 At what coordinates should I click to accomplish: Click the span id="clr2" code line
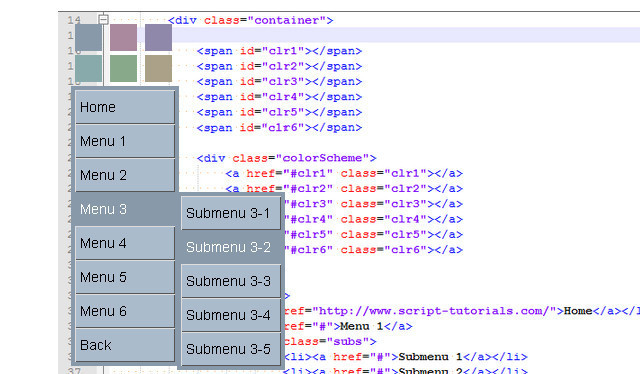[x=279, y=66]
